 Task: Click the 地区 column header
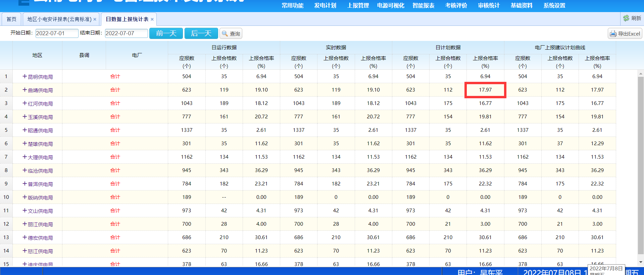[37, 55]
